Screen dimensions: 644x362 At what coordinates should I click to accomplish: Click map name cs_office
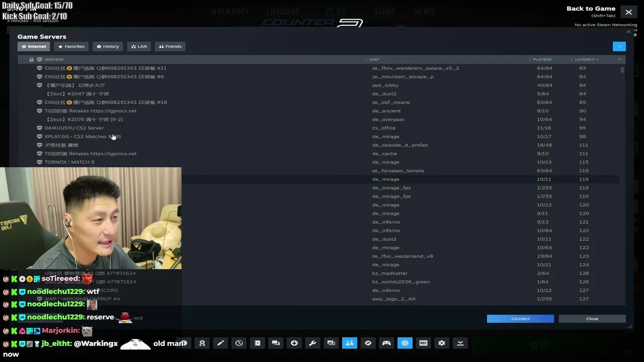384,128
